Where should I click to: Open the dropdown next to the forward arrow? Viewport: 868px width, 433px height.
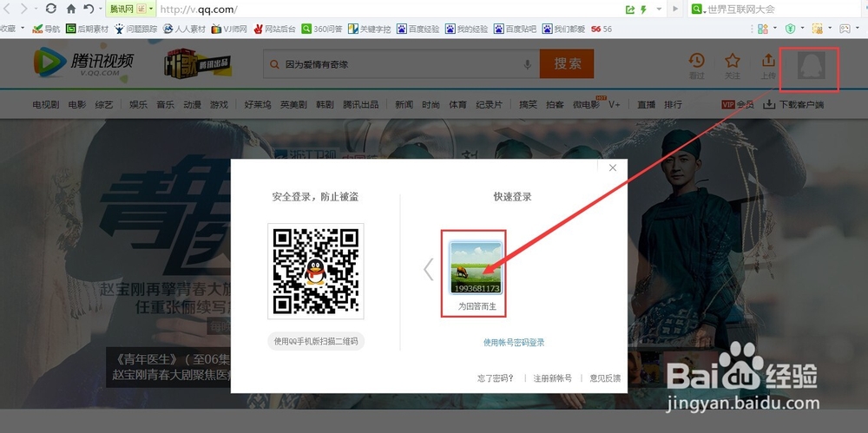[36, 10]
